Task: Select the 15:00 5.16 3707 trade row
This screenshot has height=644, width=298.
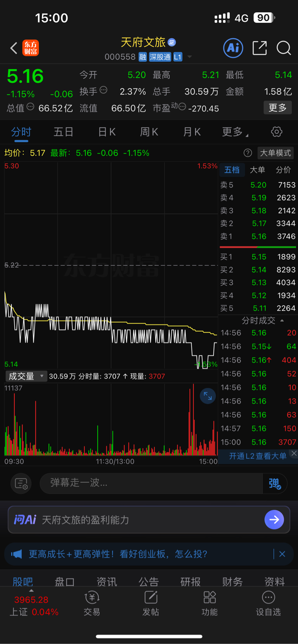Action: 258,442
